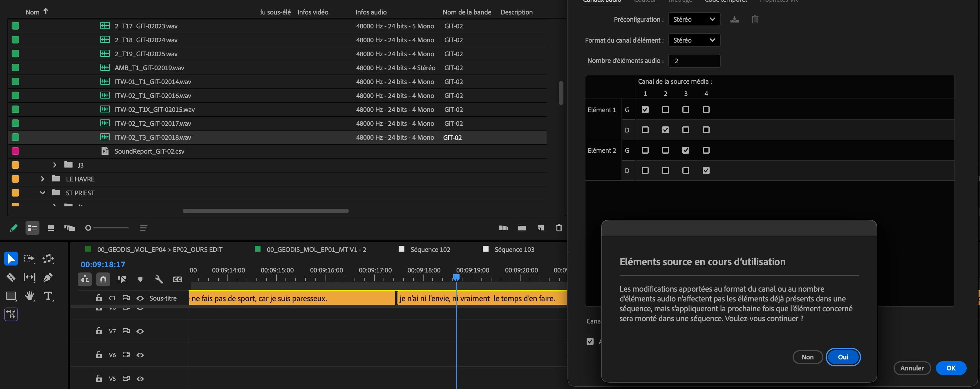This screenshot has width=980, height=389.
Task: Switch project panel to list view
Action: tap(32, 228)
